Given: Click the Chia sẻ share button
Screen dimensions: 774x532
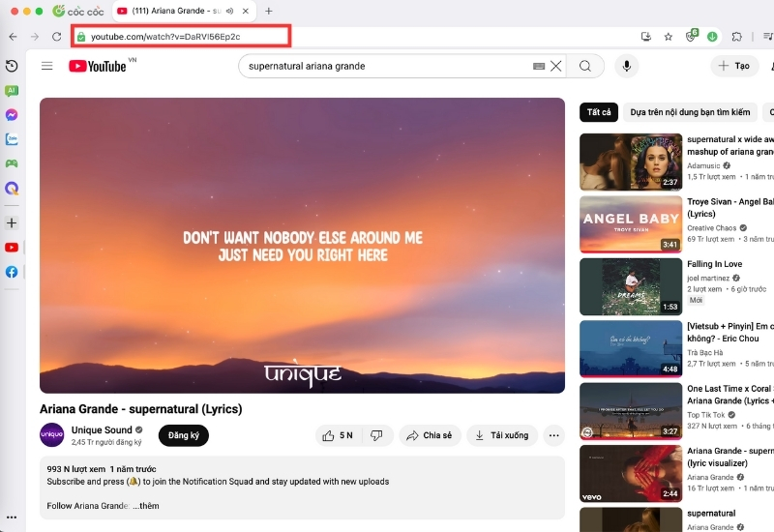Looking at the screenshot, I should pos(430,435).
